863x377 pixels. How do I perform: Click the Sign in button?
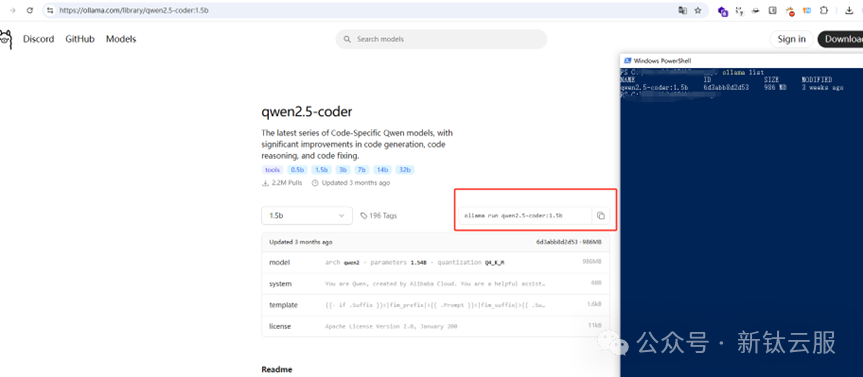[x=791, y=39]
